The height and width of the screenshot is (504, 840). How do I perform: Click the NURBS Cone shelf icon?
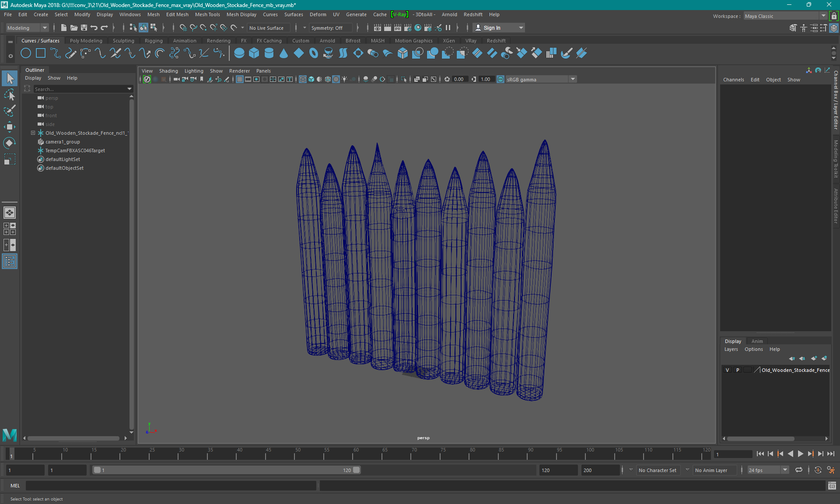coord(284,53)
